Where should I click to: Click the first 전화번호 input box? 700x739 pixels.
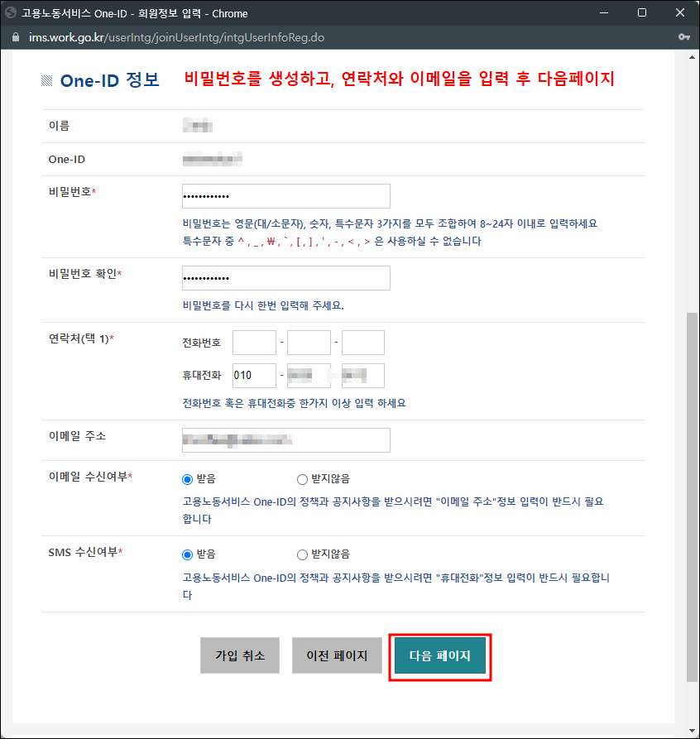click(x=253, y=342)
